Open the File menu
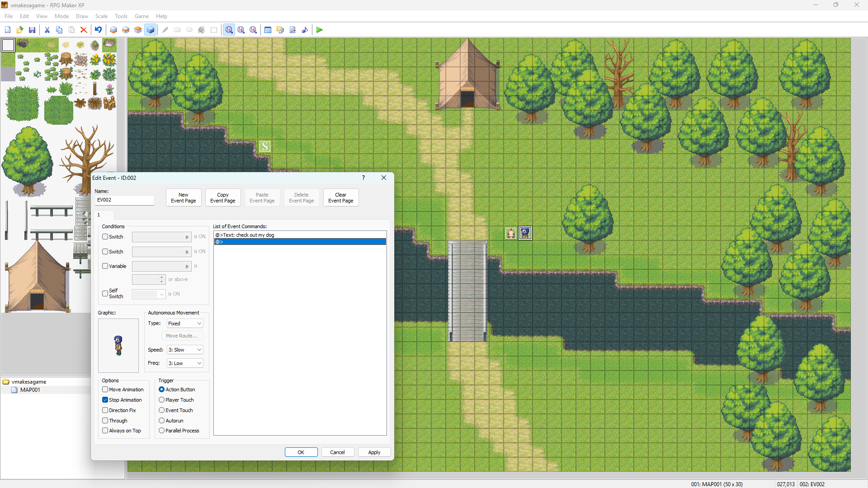 pos(9,16)
